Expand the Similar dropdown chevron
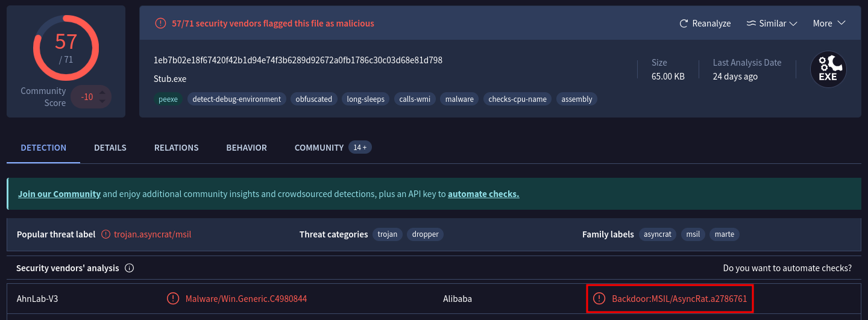868x320 pixels. 793,24
